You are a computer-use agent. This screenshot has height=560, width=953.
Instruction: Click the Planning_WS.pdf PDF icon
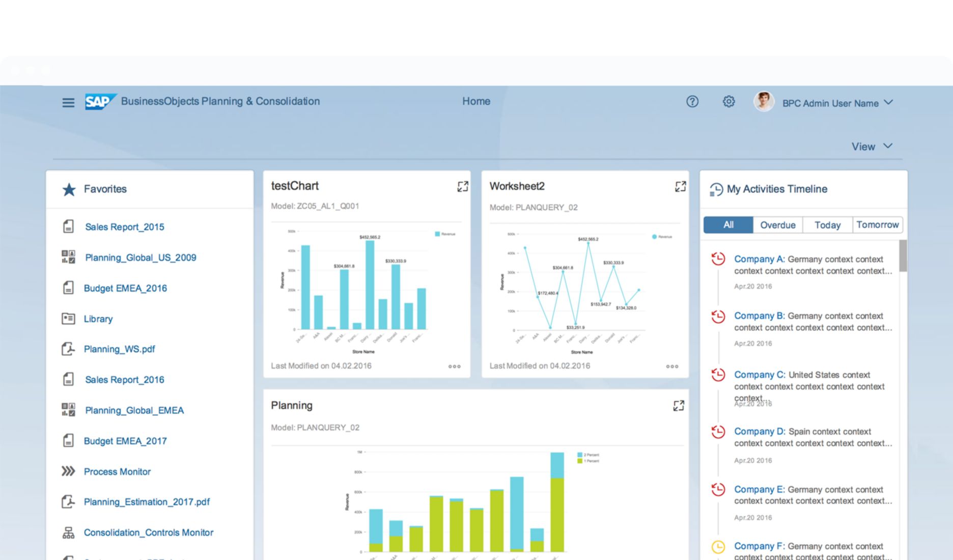(69, 349)
